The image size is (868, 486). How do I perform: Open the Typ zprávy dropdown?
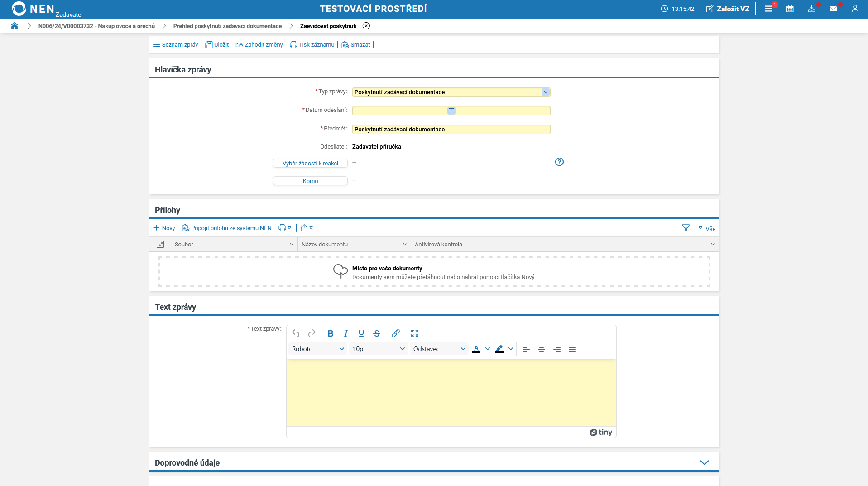coord(545,92)
